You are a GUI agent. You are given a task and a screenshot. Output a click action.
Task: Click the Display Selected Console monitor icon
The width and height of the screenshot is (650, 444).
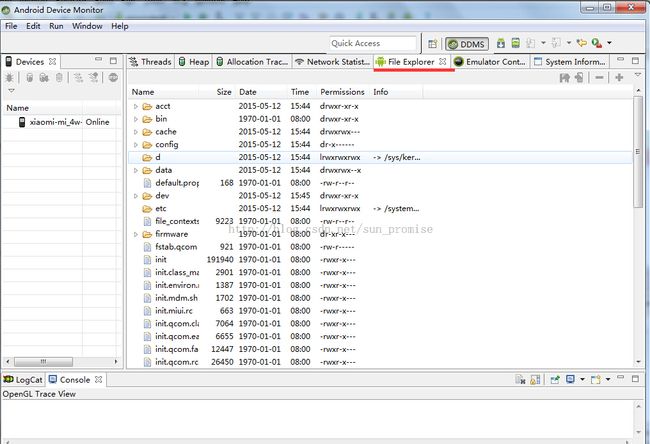coord(571,379)
